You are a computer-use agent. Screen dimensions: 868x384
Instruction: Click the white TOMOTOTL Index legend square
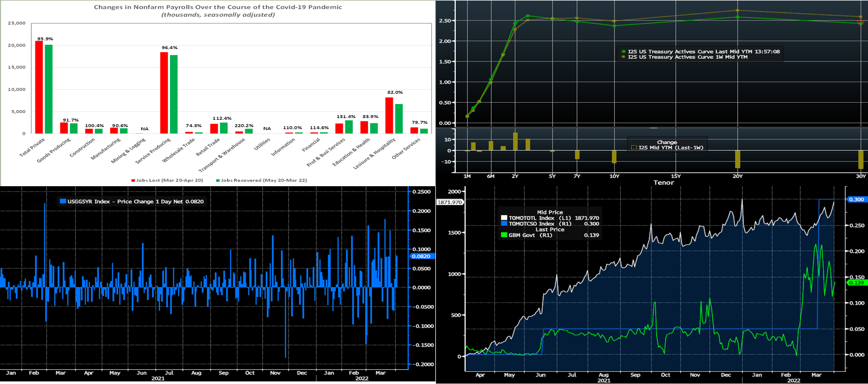pyautogui.click(x=504, y=218)
